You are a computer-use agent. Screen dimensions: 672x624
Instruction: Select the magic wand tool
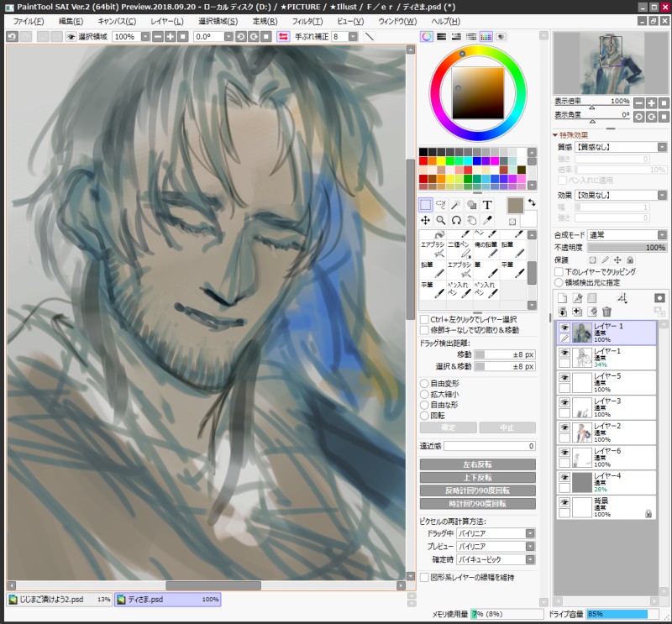pyautogui.click(x=456, y=205)
